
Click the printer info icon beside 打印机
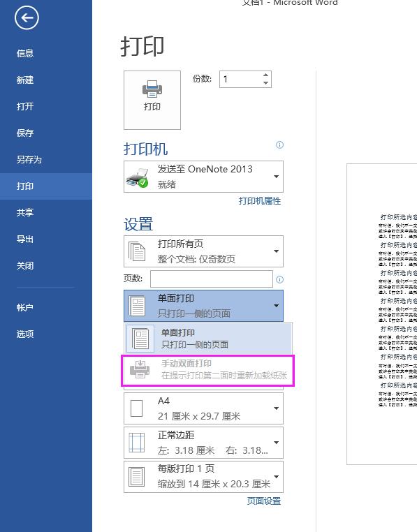pyautogui.click(x=279, y=145)
